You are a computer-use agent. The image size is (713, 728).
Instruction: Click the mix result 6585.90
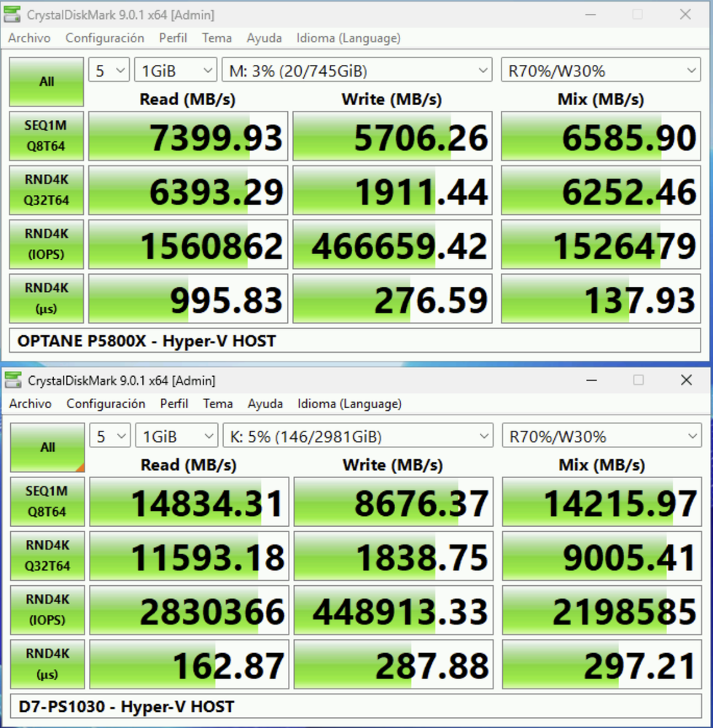tap(601, 136)
